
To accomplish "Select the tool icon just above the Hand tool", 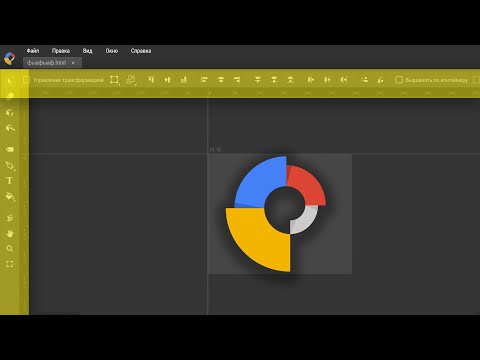I will click(x=10, y=218).
